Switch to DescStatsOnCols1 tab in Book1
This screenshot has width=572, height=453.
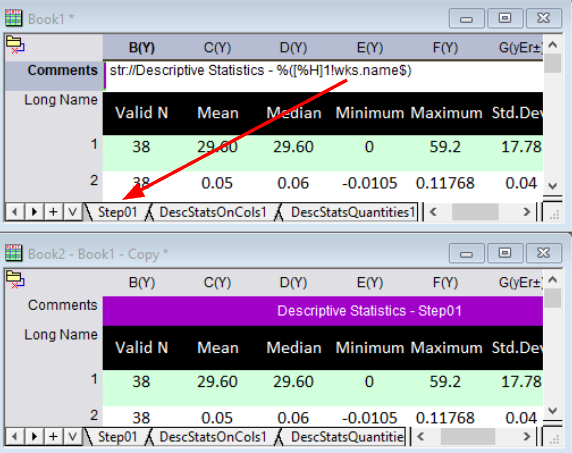coord(213,212)
